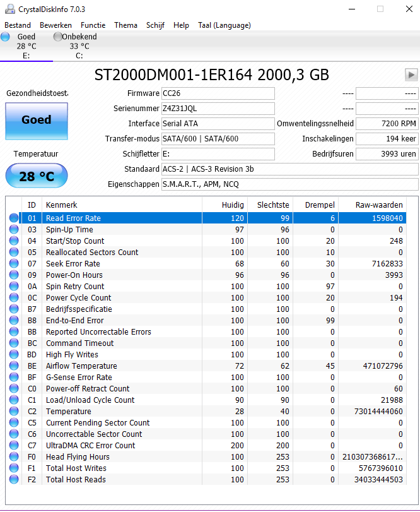Click the CrystalDiskInfo app icon in title bar
Image resolution: width=420 pixels, height=512 pixels.
pos(10,9)
